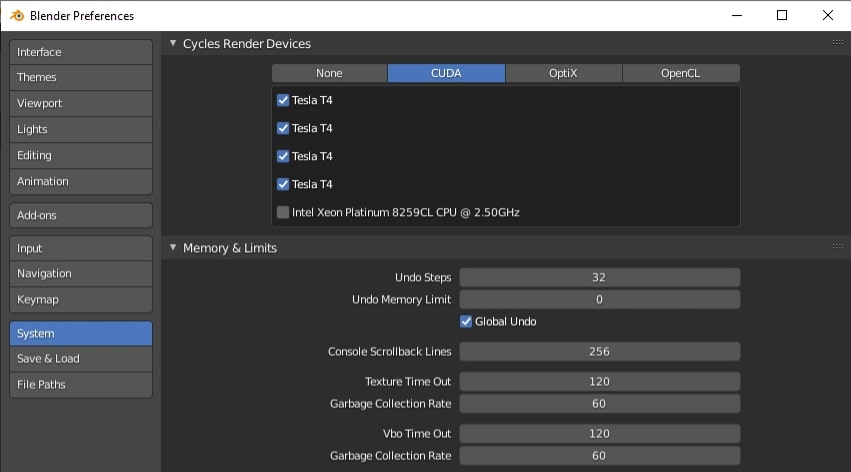Screen dimensions: 851x472
Task: Maximize the Blender Preferences window
Action: tap(782, 15)
